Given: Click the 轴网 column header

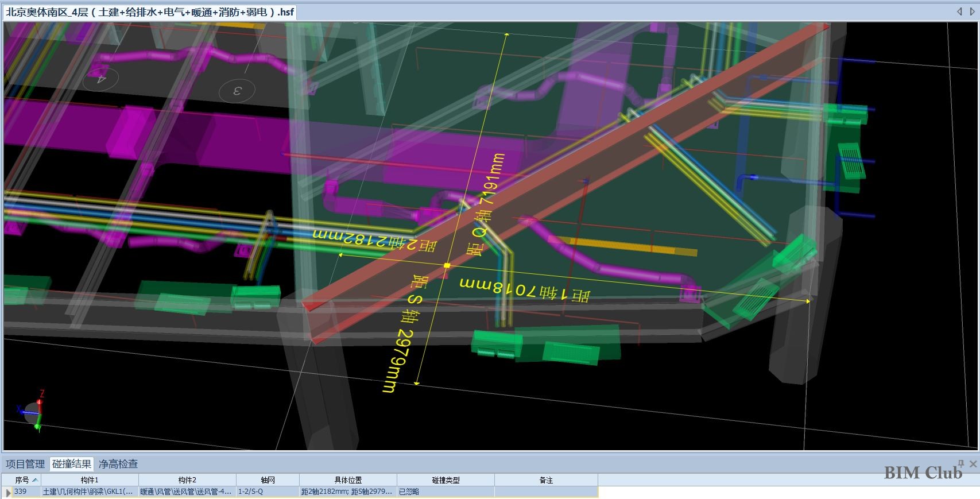Looking at the screenshot, I should coord(268,480).
